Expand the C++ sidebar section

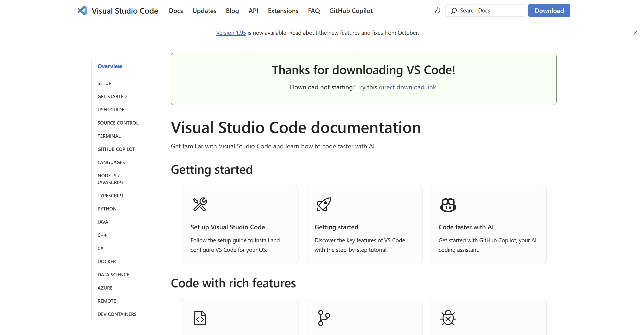pos(102,235)
